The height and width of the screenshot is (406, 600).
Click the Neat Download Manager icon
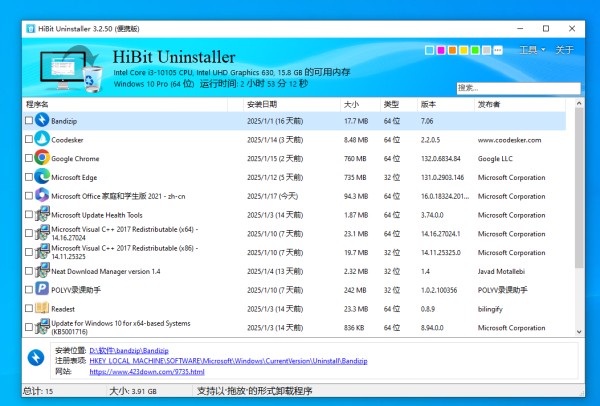42,271
